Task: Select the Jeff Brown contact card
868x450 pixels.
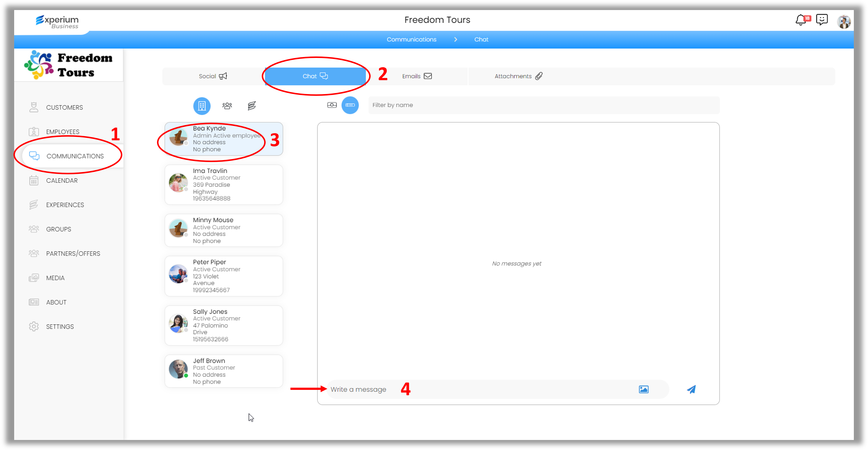Action: pyautogui.click(x=224, y=371)
